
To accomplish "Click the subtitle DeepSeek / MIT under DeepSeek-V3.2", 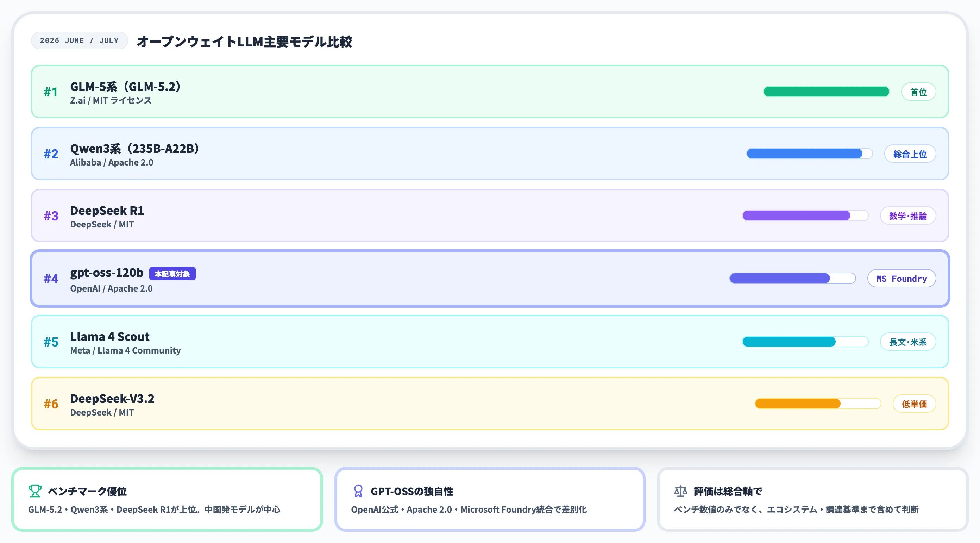I will (x=102, y=412).
